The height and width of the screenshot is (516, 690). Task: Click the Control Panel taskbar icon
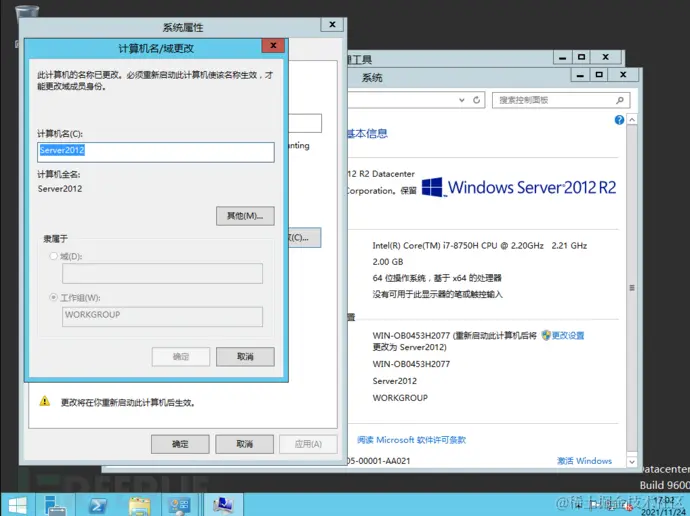(180, 506)
